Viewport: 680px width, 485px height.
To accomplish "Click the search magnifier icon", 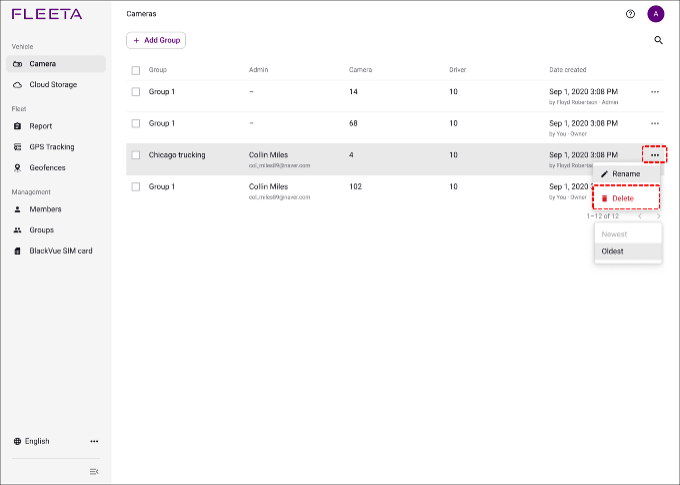I will click(x=658, y=40).
